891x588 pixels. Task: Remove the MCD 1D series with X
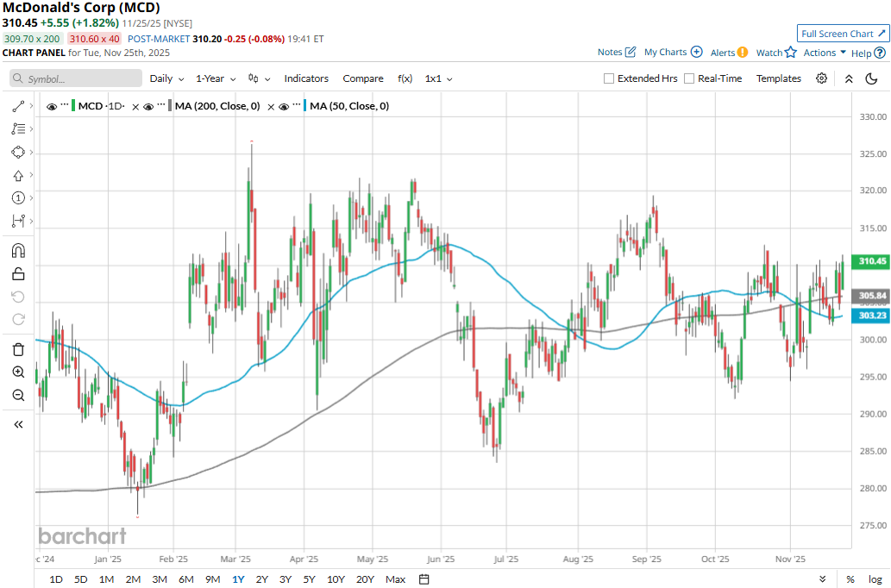click(135, 106)
